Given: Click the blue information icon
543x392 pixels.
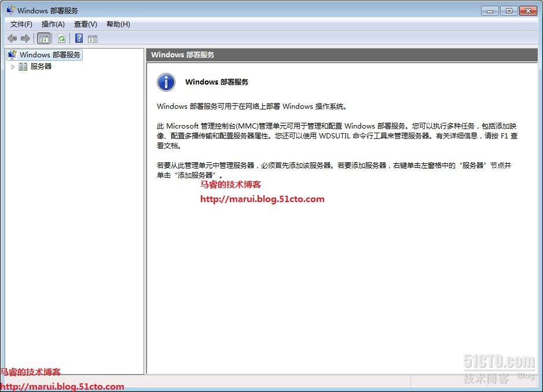Looking at the screenshot, I should point(166,82).
